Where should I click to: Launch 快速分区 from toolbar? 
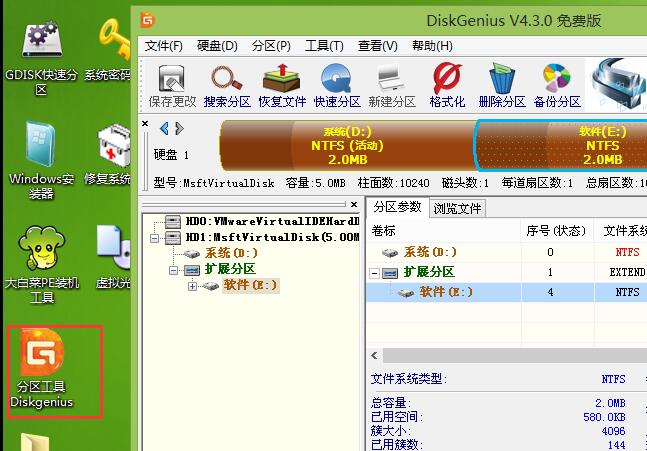[337, 86]
